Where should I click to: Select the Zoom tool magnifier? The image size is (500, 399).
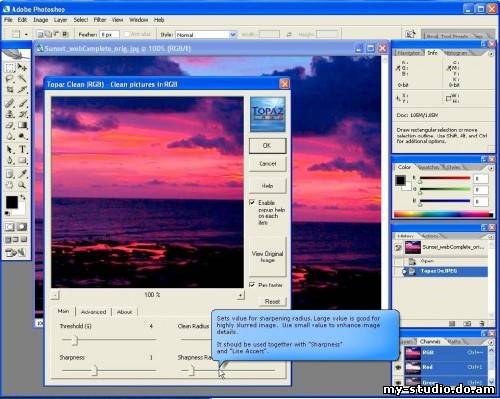point(22,184)
